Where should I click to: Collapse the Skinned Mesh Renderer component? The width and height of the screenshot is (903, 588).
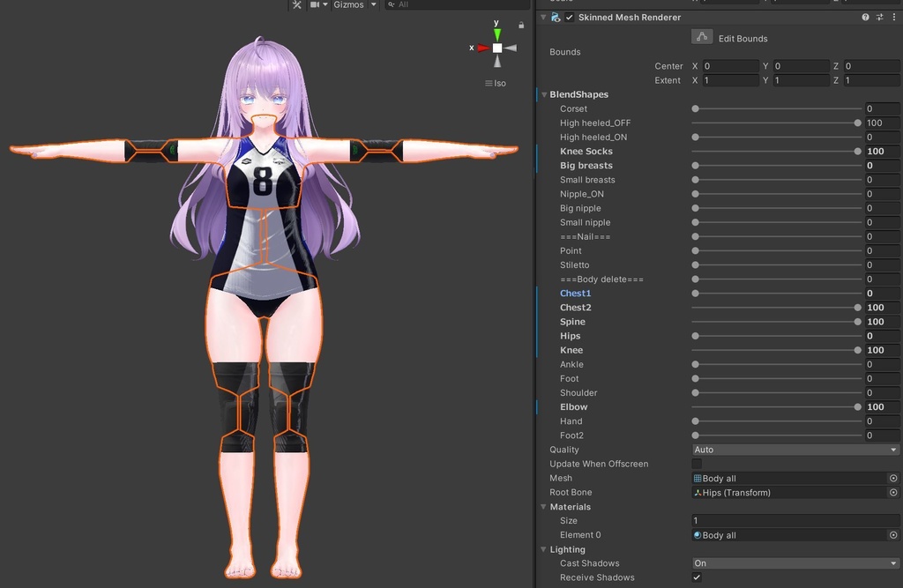pyautogui.click(x=543, y=18)
